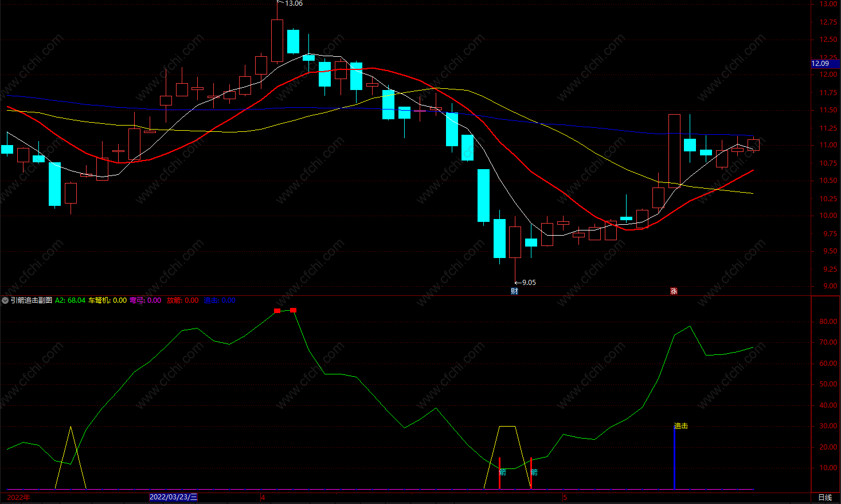Click the 9.00 price on the price axis

(x=830, y=286)
